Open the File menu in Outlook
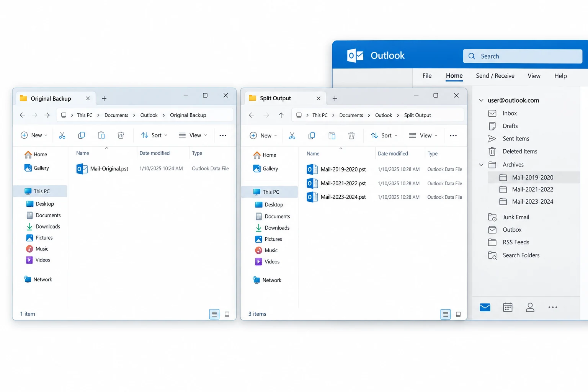This screenshot has height=392, width=588. coord(427,76)
